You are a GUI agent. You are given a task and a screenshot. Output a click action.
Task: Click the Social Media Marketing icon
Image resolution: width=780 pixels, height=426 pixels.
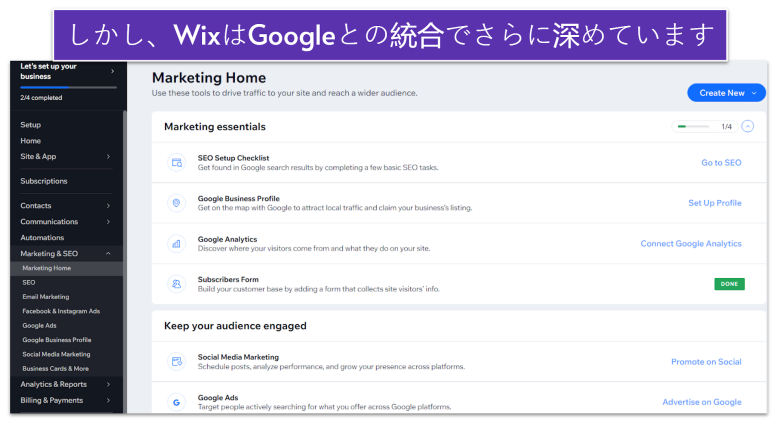(177, 362)
